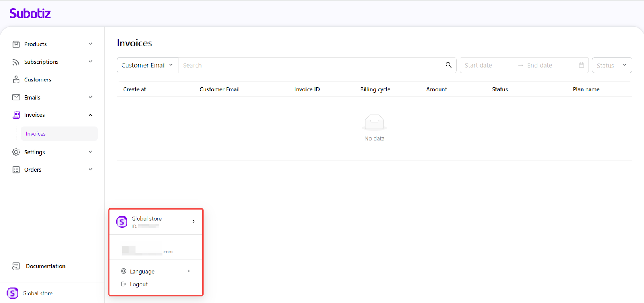Screen dimensions: 644x303
Task: Open the Customer Email filter dropdown
Action: [147, 65]
